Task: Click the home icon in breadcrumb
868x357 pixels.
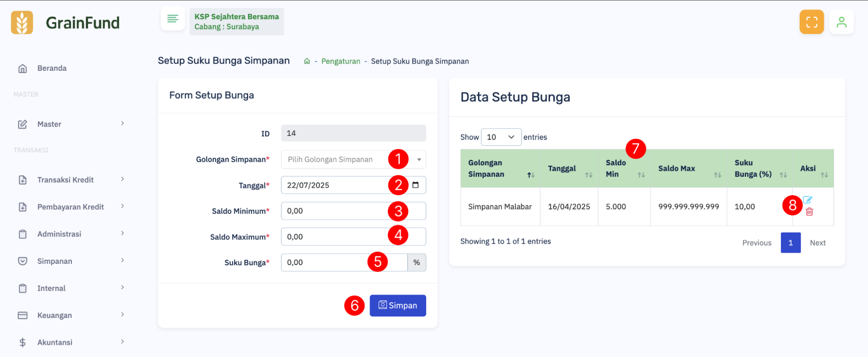Action: pyautogui.click(x=307, y=61)
